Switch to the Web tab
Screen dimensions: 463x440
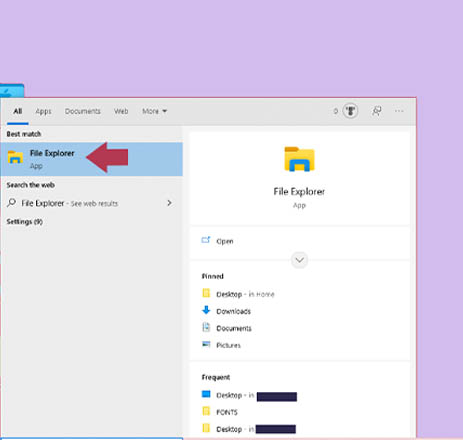click(121, 111)
